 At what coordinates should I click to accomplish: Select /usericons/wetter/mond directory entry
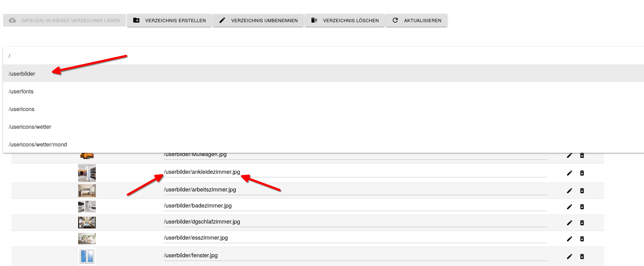coord(38,145)
